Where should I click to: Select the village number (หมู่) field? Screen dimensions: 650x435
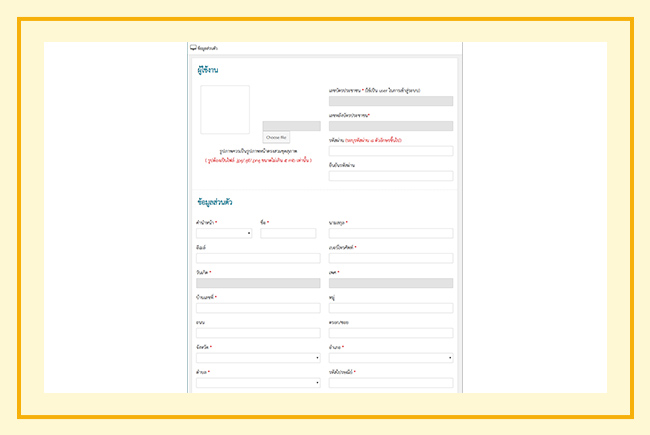390,308
